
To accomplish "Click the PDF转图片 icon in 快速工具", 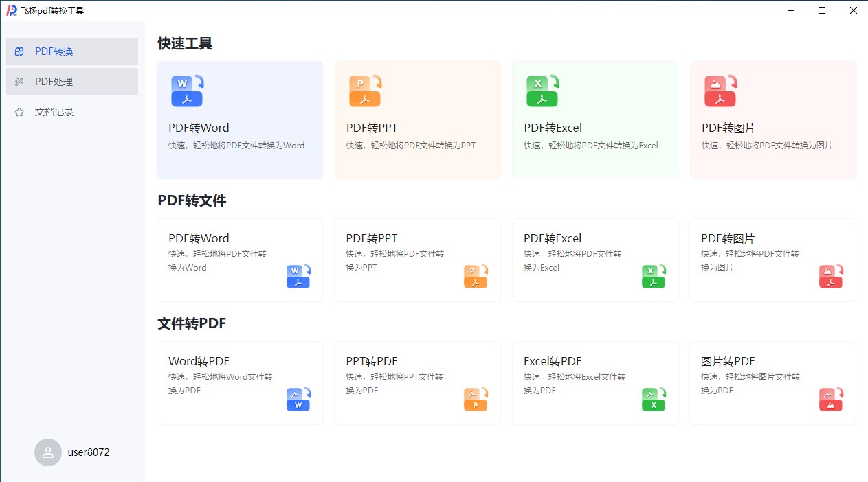I will [x=720, y=90].
